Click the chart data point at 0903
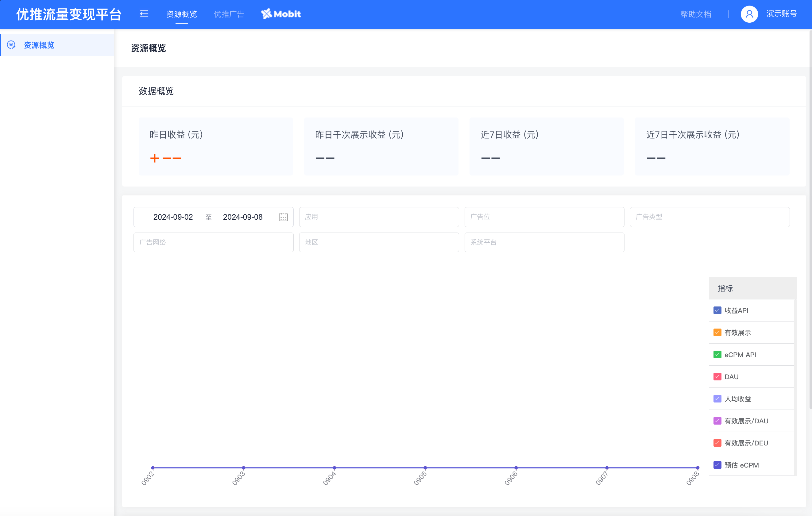Viewport: 812px width, 516px height. point(243,468)
